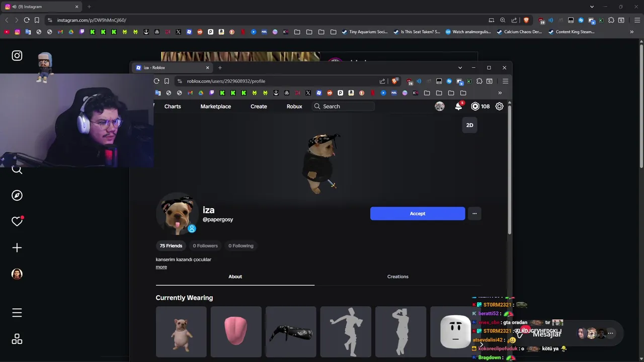This screenshot has height=362, width=644.
Task: Open Reddit bookmark in Roblox window
Action: [330, 93]
